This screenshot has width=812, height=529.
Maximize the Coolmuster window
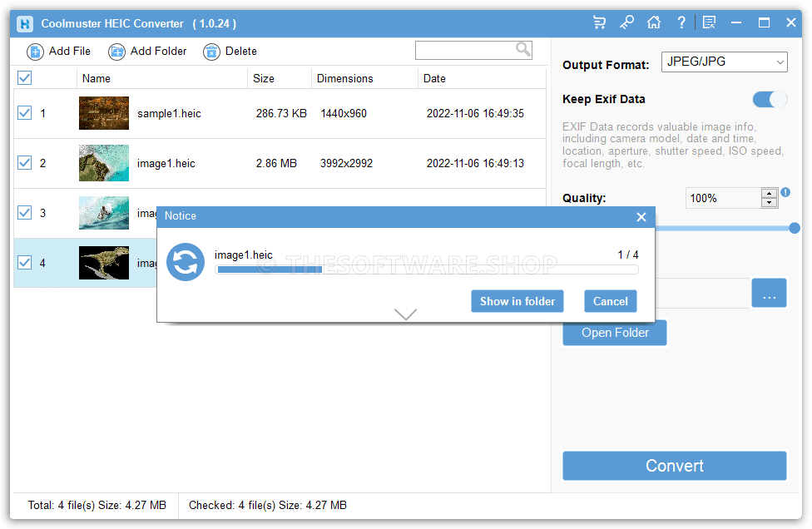763,22
